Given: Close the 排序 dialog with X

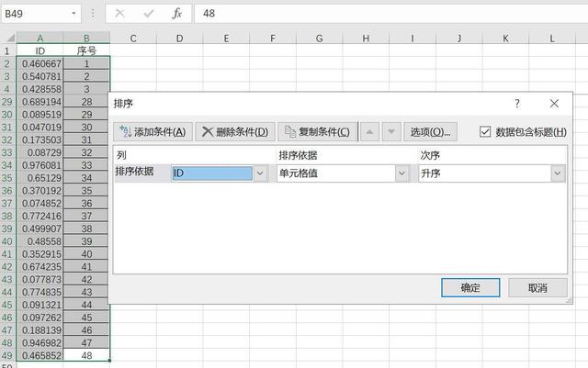Looking at the screenshot, I should [x=554, y=104].
